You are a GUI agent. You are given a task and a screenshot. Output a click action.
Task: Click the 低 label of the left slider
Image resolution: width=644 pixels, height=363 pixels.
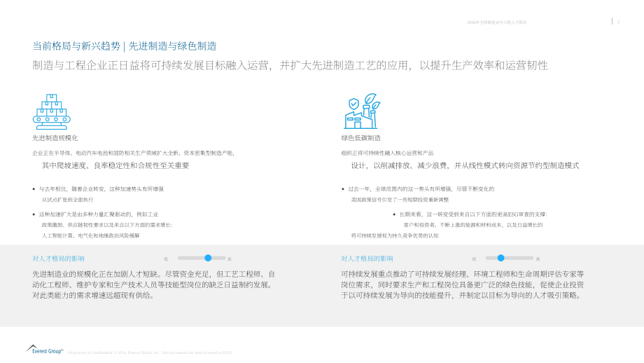coord(166,259)
